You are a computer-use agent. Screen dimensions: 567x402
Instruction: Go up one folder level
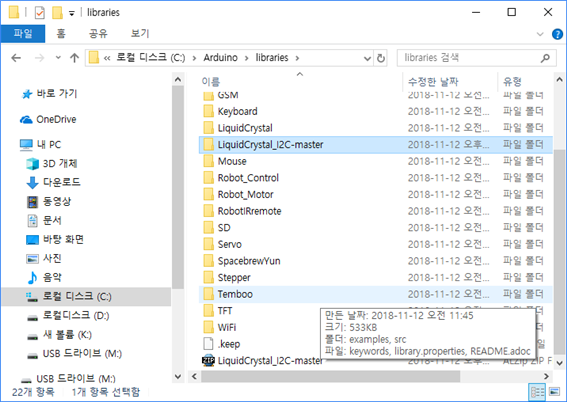click(x=74, y=58)
